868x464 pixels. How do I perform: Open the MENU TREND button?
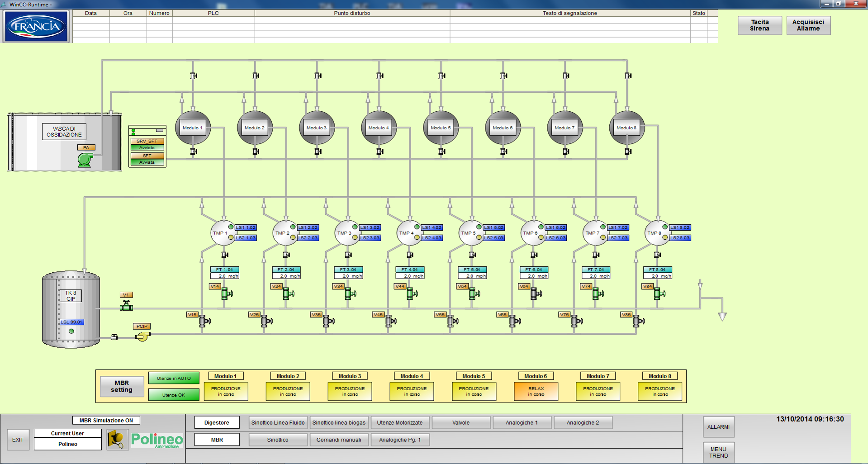tap(718, 452)
